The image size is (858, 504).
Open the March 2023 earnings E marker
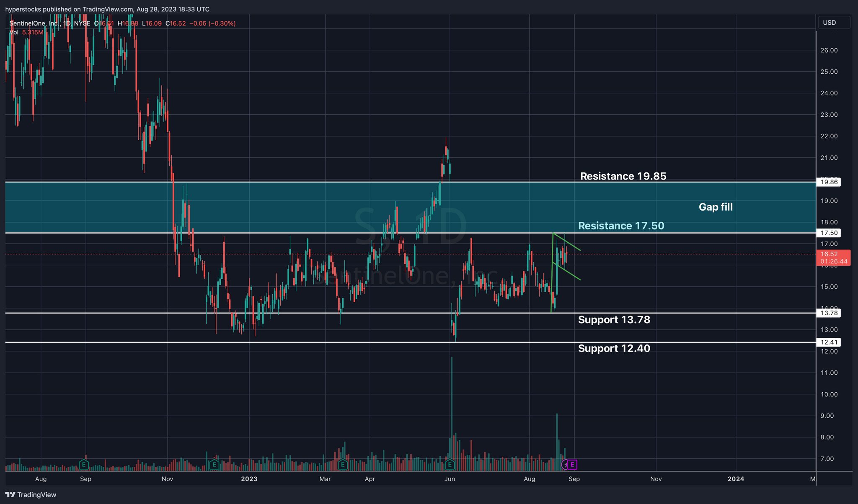coord(343,464)
